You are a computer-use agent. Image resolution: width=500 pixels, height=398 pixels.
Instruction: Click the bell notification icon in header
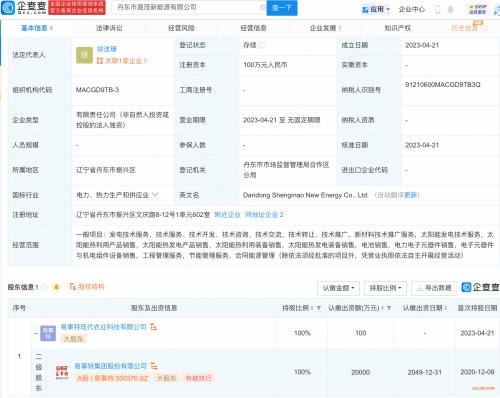450,9
